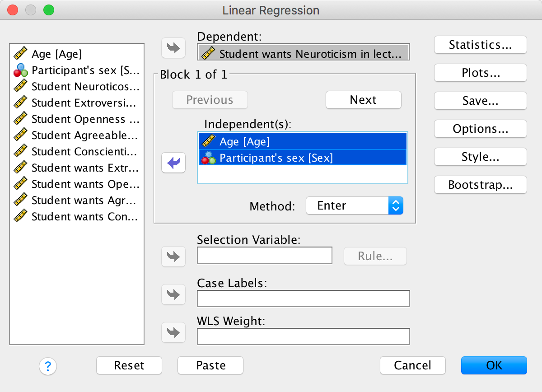
Task: Click the arrow beside WLS Weight field
Action: point(173,332)
